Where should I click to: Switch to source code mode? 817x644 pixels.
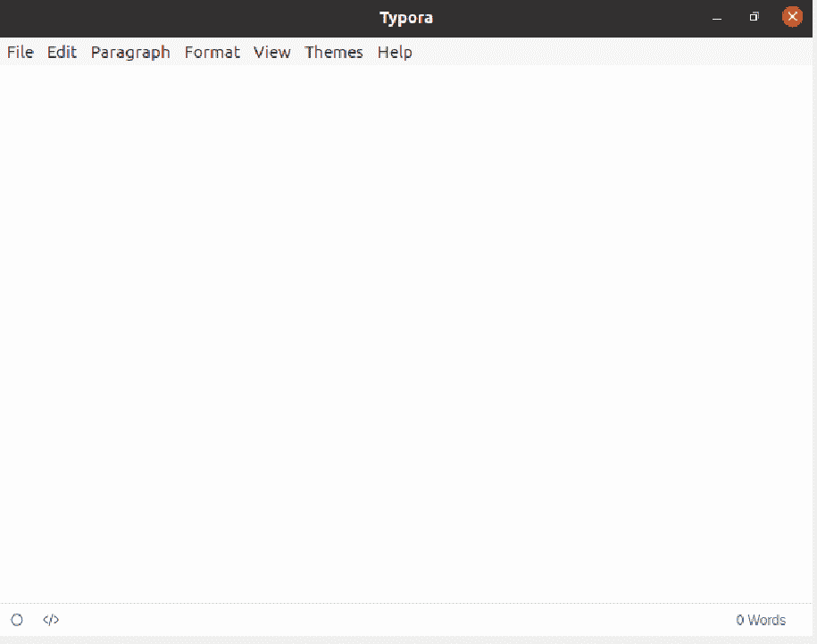point(51,620)
